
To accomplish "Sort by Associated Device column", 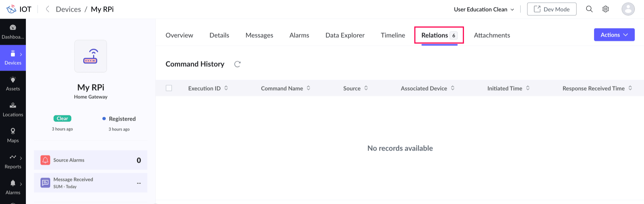I will [x=453, y=88].
